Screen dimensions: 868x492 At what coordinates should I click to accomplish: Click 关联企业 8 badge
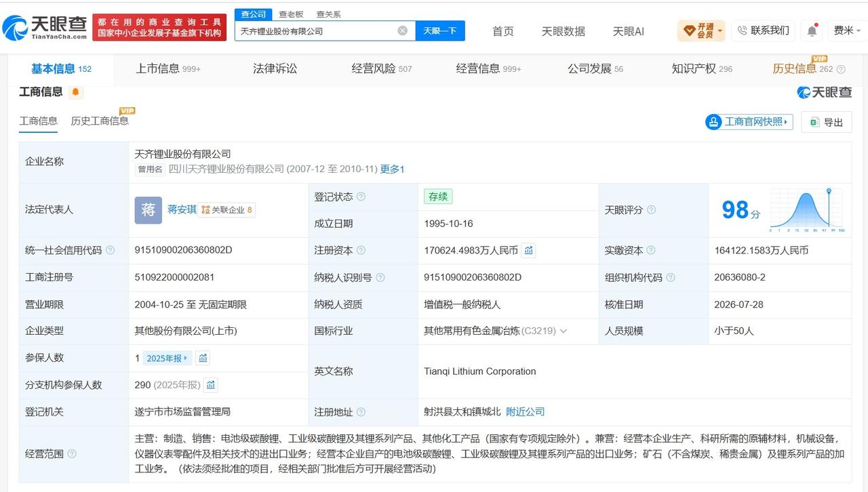point(226,210)
